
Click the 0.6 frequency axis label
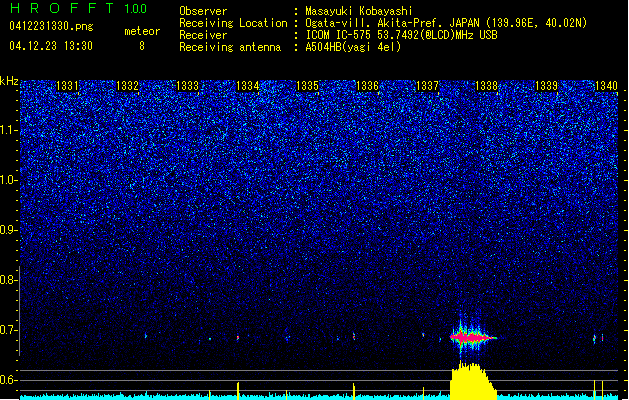(9, 380)
